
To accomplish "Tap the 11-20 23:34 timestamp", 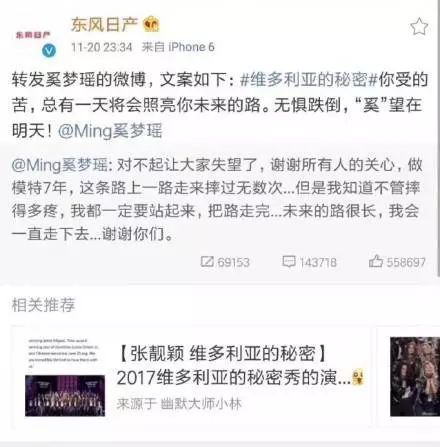I will (102, 47).
